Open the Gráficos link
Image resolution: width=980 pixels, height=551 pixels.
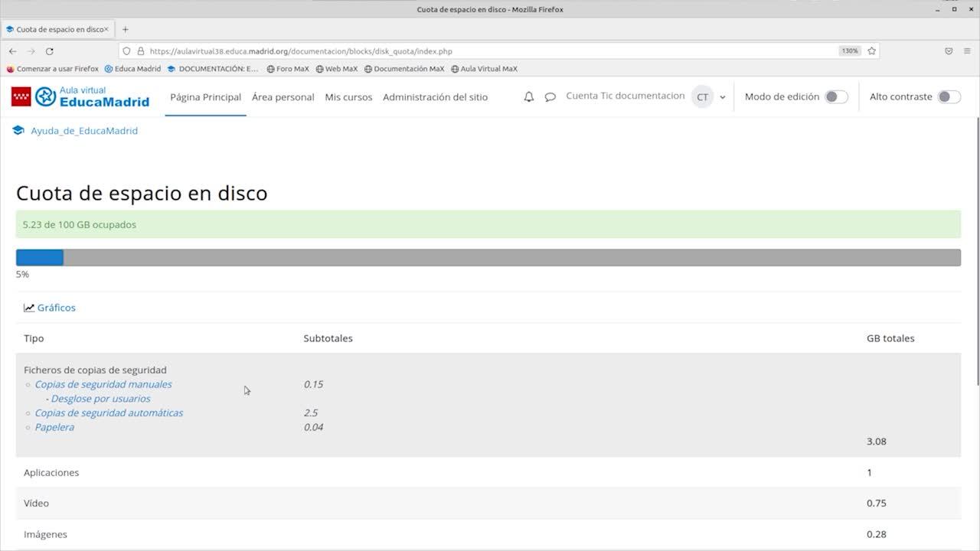(x=57, y=308)
